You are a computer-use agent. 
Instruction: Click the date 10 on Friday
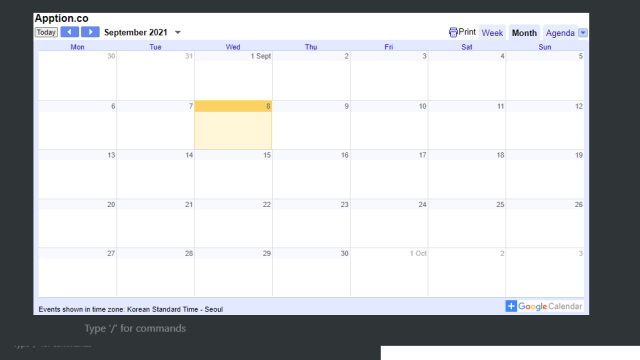[x=422, y=106]
